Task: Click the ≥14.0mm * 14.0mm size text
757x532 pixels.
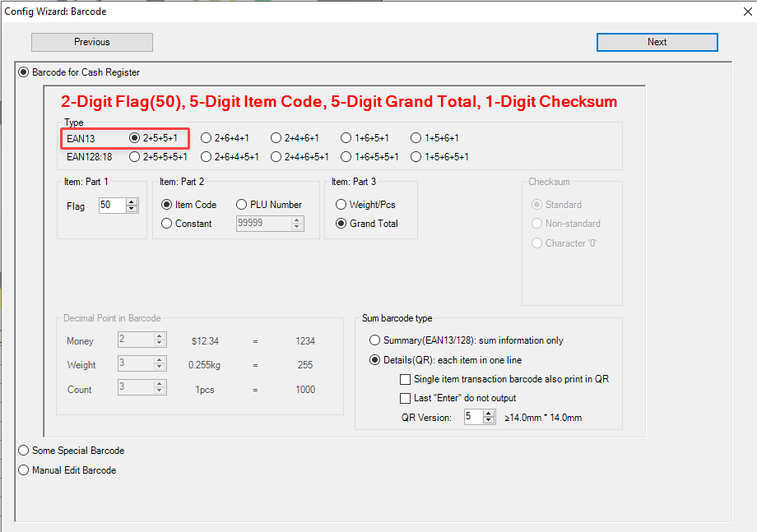Action: 543,418
